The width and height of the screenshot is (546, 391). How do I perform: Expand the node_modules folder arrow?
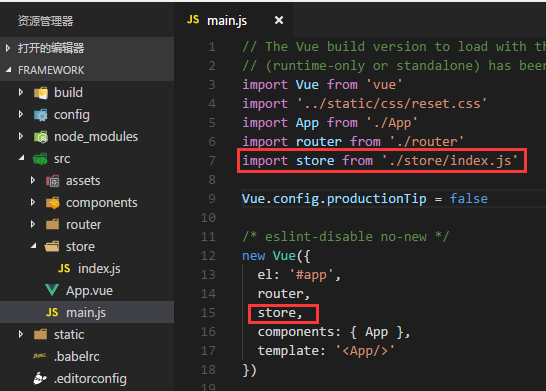point(21,136)
